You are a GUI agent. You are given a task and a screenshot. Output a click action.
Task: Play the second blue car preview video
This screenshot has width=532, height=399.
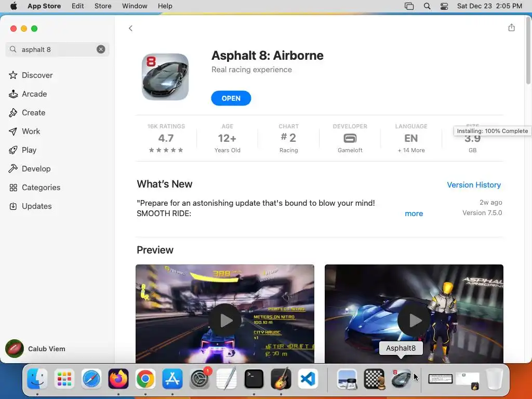pos(414,320)
